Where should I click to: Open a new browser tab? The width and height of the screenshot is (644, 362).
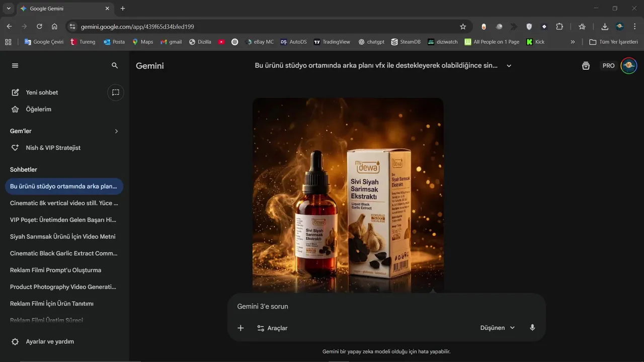point(123,9)
